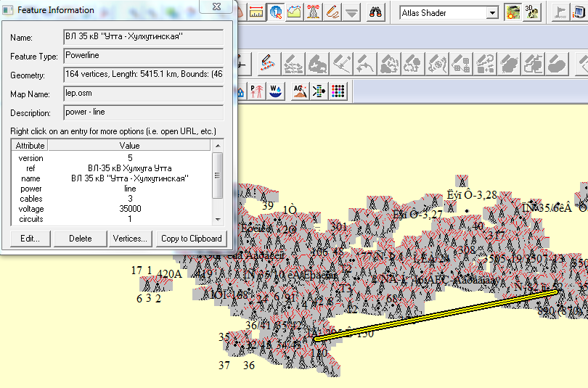
Task: Click the power pylon P icon
Action: pos(256,91)
